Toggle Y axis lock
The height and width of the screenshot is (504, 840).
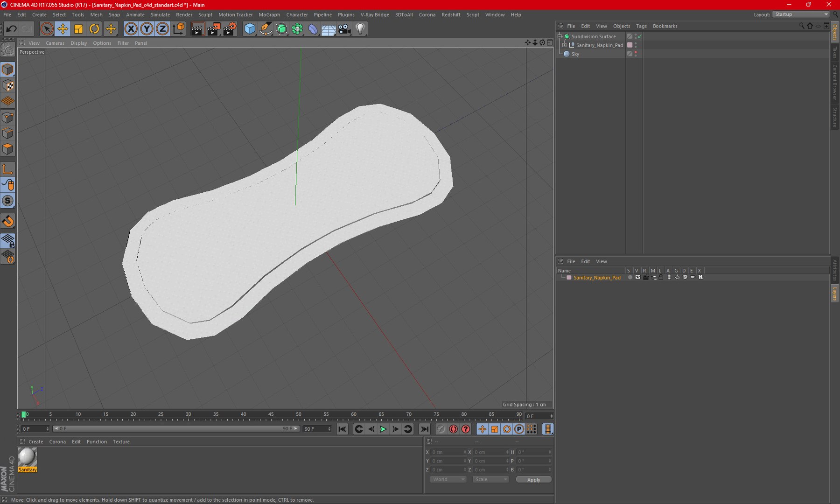coord(147,29)
